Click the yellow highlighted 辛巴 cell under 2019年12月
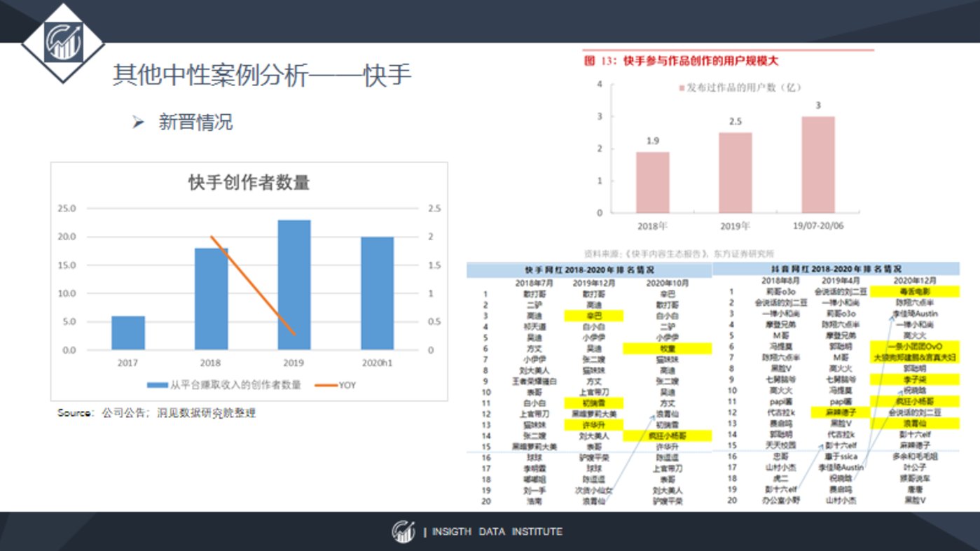 [594, 316]
